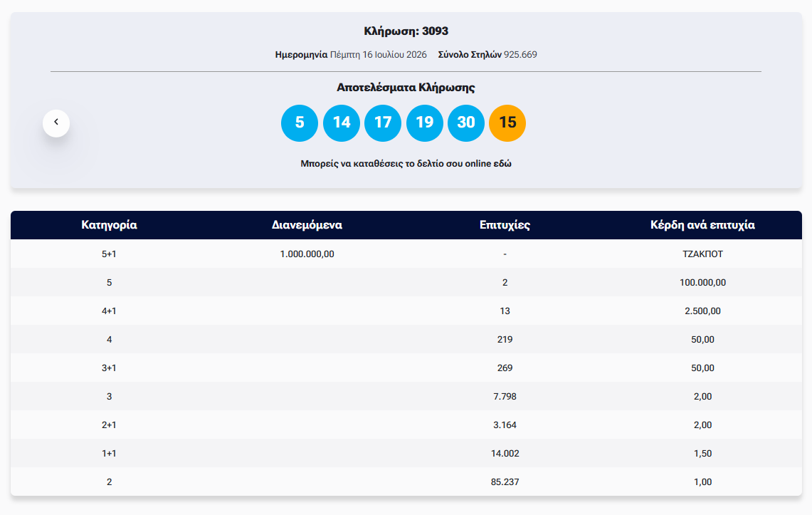Open the online ticket submission link
812x515 pixels.
[x=406, y=164]
